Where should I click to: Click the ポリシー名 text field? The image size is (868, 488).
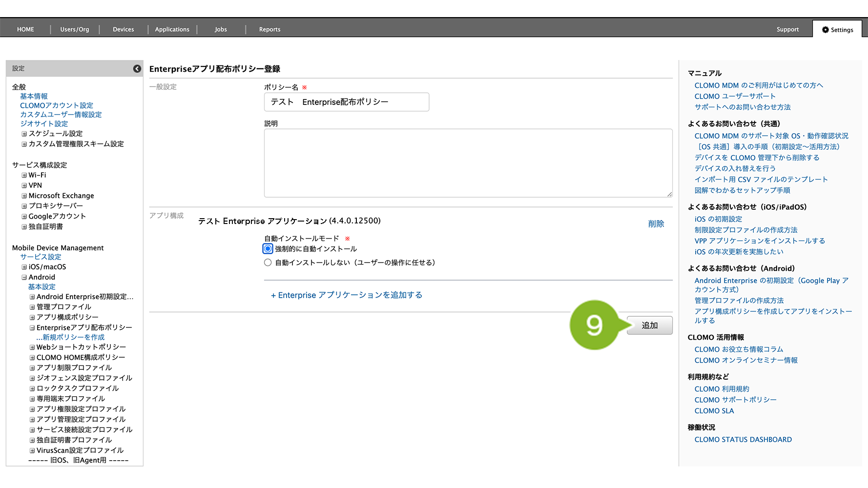click(x=346, y=102)
